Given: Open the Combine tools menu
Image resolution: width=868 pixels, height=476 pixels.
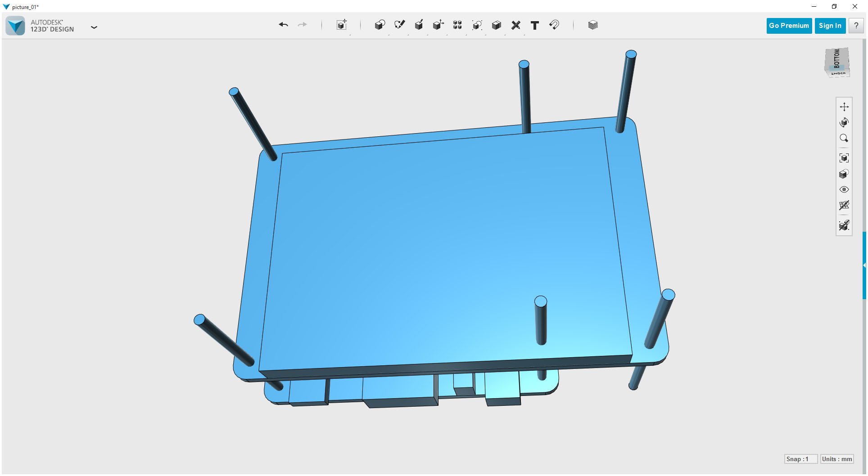Looking at the screenshot, I should tap(497, 25).
